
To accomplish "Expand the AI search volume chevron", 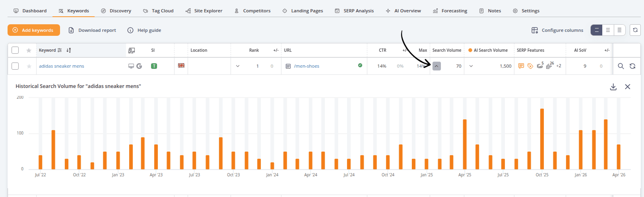I will (x=471, y=66).
